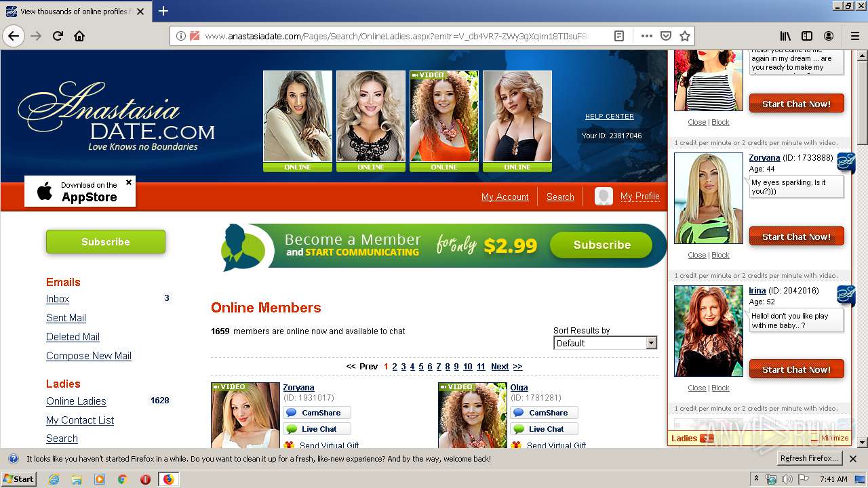Viewport: 868px width, 488px height.
Task: Open the new tab plus button
Action: 163,11
